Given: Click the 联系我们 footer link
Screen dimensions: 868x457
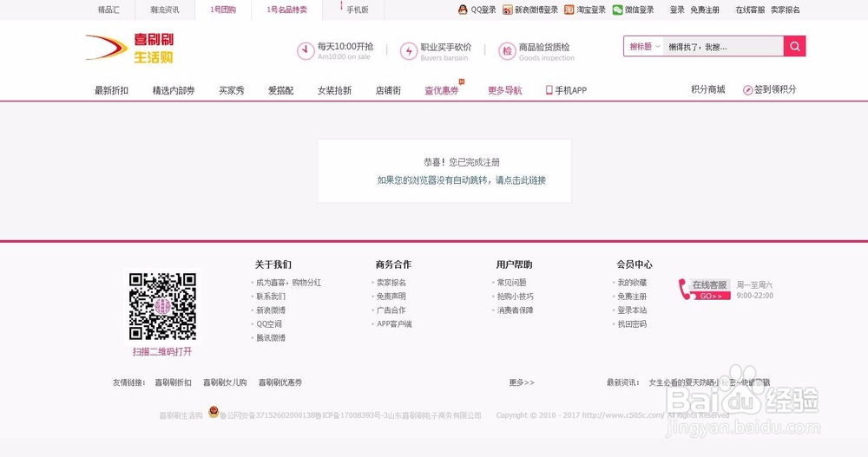Looking at the screenshot, I should click(x=271, y=296).
